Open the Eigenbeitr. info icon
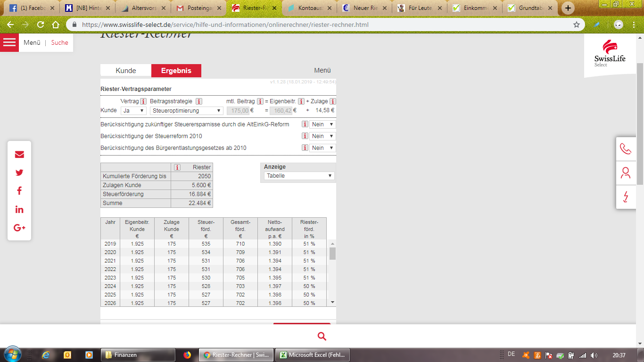The height and width of the screenshot is (362, 644). tap(301, 101)
